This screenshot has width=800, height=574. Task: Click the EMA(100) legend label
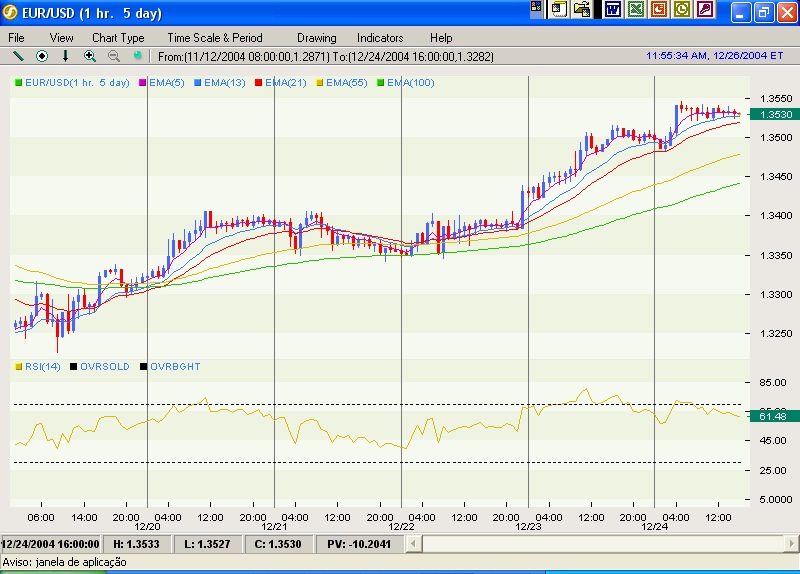tap(410, 83)
